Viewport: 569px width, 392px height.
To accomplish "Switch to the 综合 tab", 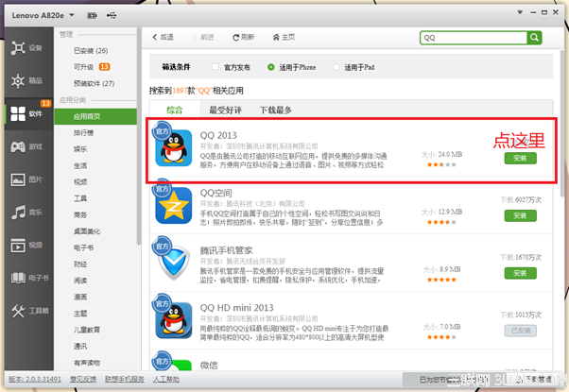I will tap(175, 110).
